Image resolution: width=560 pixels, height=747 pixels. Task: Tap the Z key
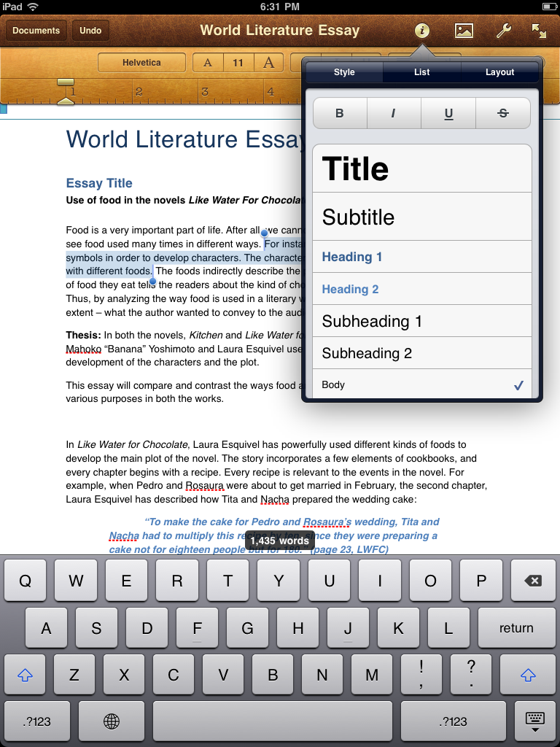74,675
